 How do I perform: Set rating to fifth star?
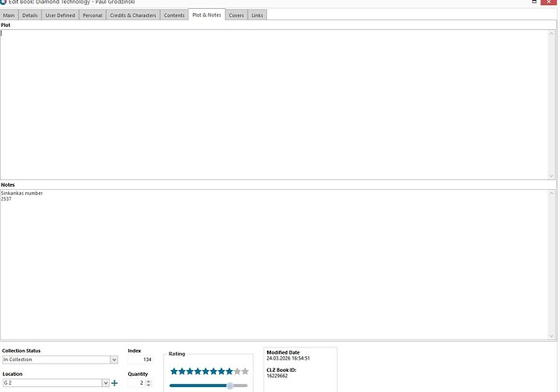coord(205,371)
